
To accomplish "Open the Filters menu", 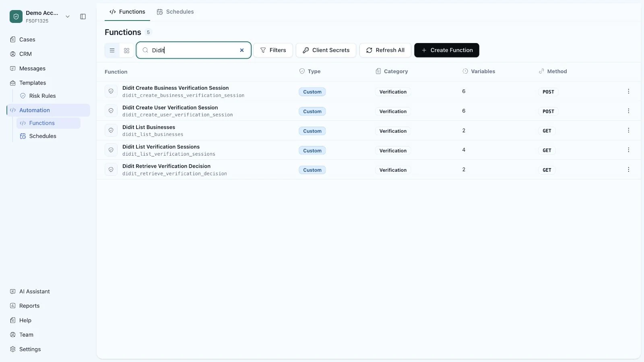I will [273, 50].
